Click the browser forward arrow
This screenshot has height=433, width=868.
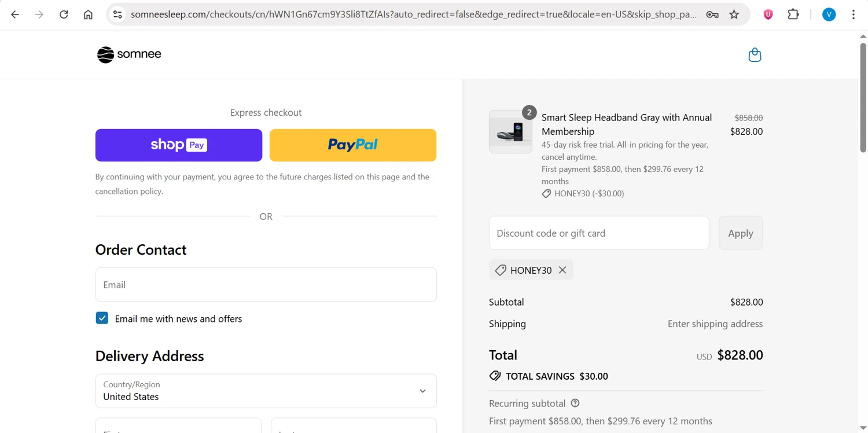pyautogui.click(x=39, y=14)
